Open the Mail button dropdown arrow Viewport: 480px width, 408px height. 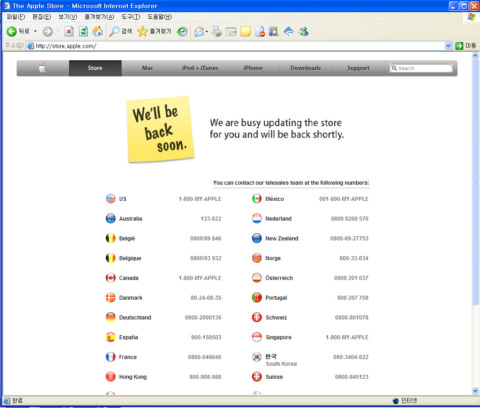tap(207, 32)
